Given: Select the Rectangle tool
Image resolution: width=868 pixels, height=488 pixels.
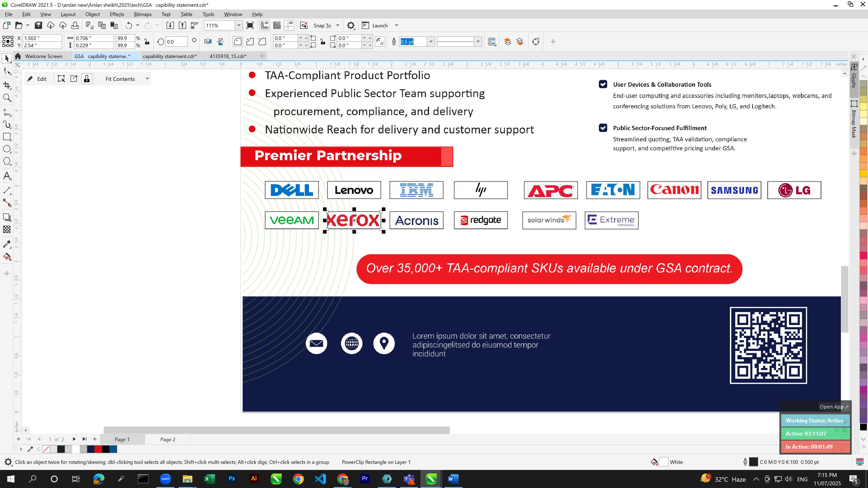Looking at the screenshot, I should tap(7, 137).
